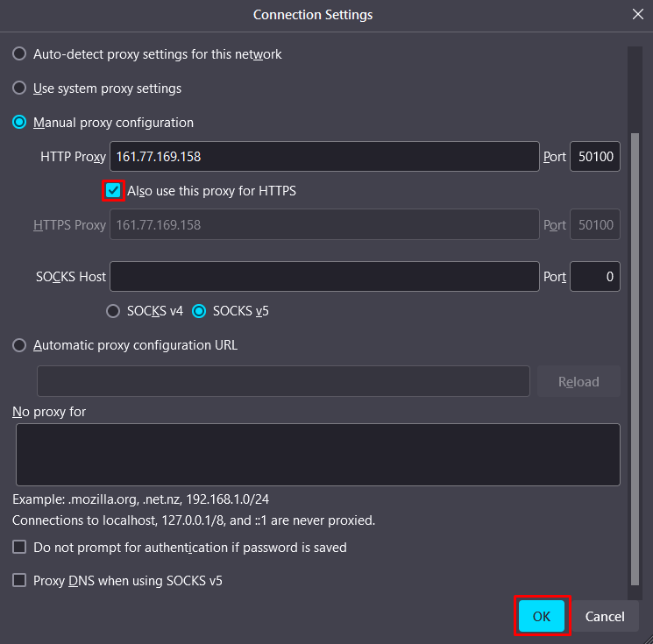Click the SOCKS Host port field
653x644 pixels.
(595, 277)
